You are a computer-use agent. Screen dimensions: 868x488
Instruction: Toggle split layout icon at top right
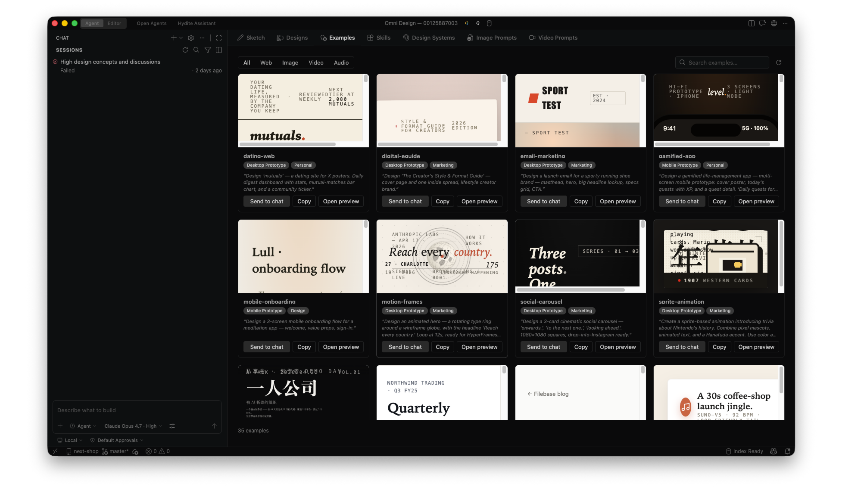pos(751,23)
